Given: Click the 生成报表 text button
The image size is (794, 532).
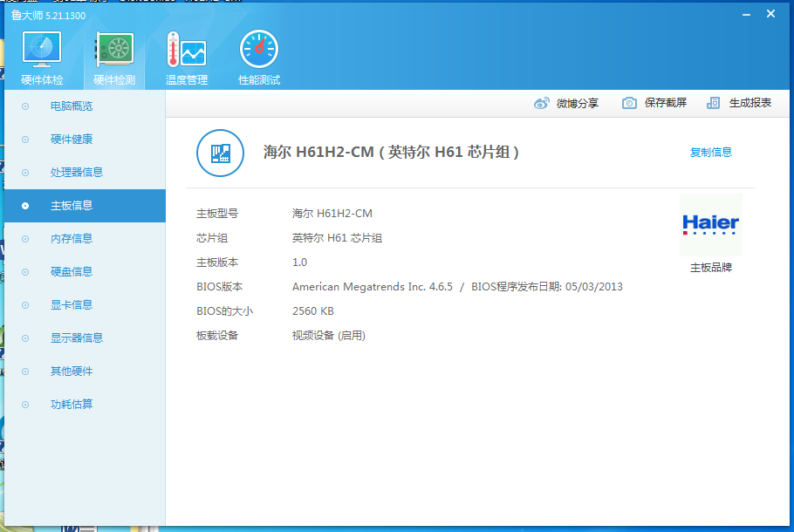Looking at the screenshot, I should tap(750, 103).
